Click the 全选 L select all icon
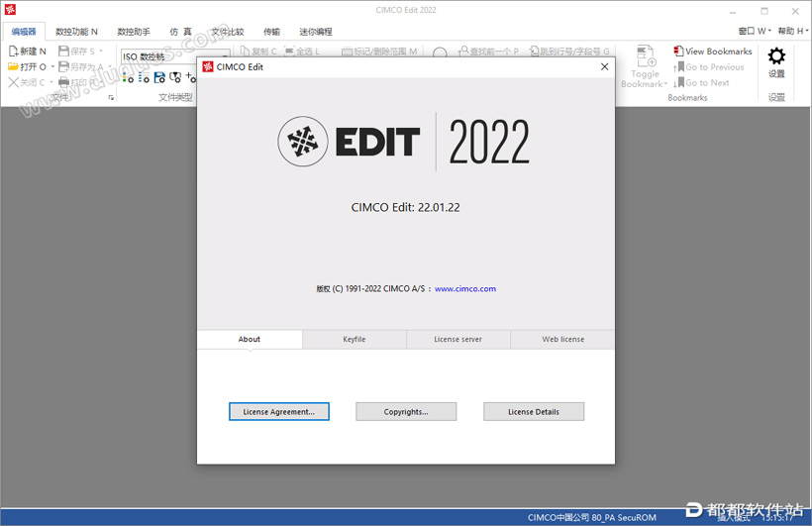The image size is (812, 526). pos(289,51)
